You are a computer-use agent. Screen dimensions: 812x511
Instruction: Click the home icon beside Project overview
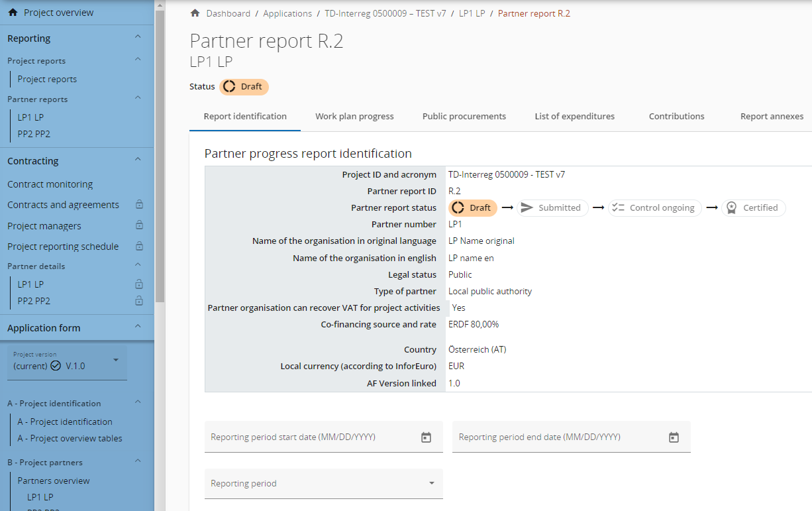12,13
